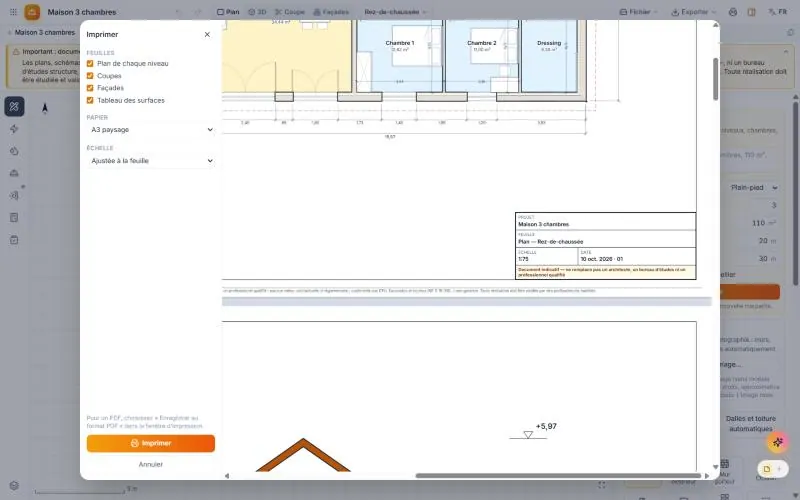Click the Dalles et toiture automatiques button
The height and width of the screenshot is (500, 800).
[751, 423]
